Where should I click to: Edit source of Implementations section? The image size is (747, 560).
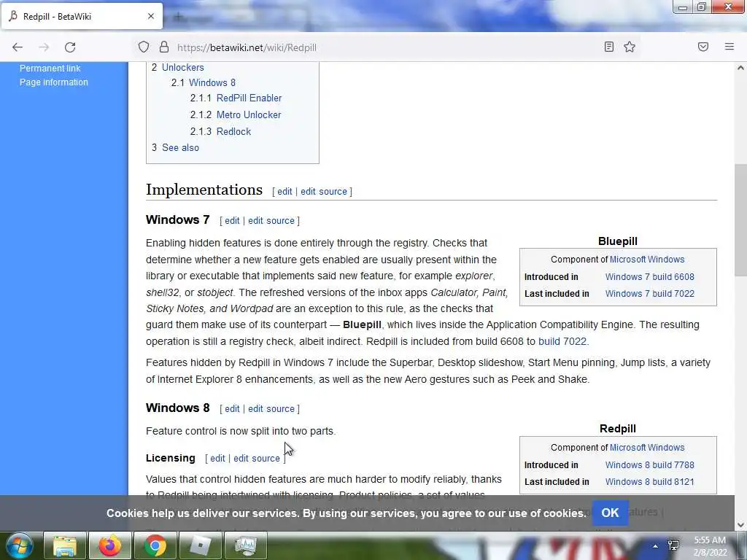tap(323, 192)
